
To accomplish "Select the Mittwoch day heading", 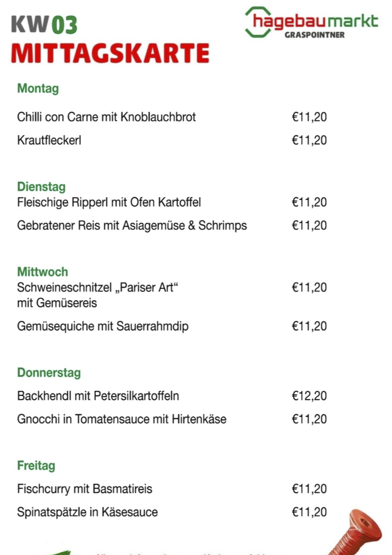I will tap(42, 272).
